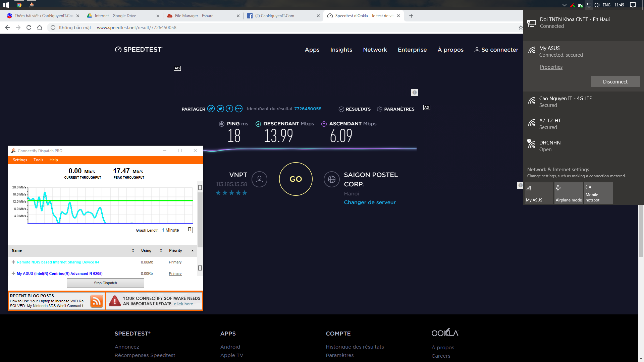Click the Saigon Postel server globe icon
This screenshot has width=644, height=362.
(331, 179)
